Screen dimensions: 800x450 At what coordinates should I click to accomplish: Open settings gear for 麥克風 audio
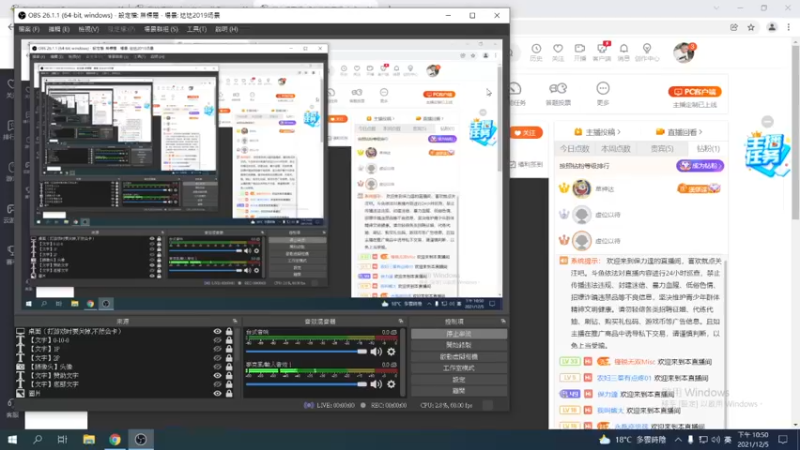(x=391, y=384)
